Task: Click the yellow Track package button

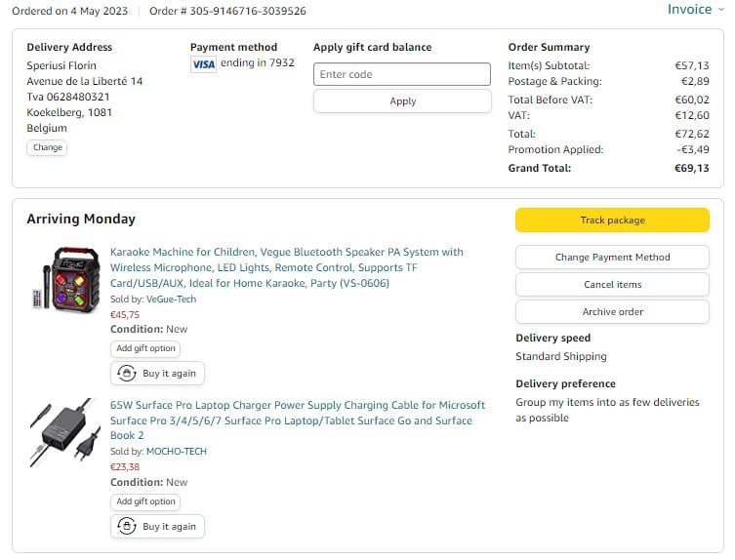Action: pyautogui.click(x=612, y=220)
